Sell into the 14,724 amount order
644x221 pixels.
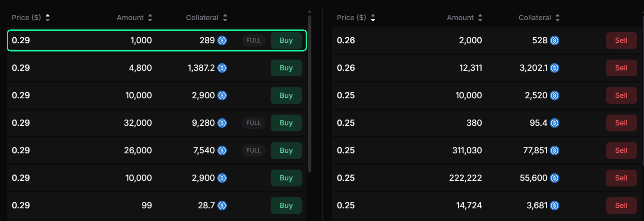click(621, 206)
